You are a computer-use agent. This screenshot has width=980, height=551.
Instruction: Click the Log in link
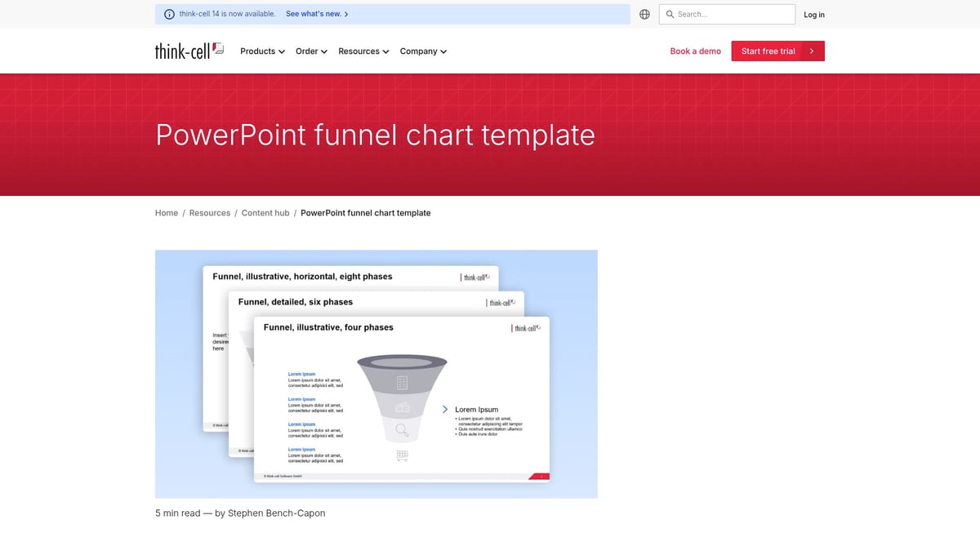[813, 14]
